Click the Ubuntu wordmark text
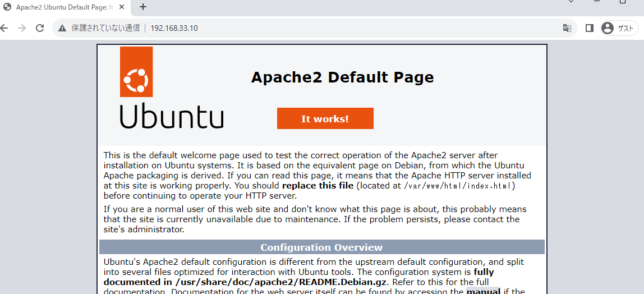644x294 pixels. pos(172,116)
